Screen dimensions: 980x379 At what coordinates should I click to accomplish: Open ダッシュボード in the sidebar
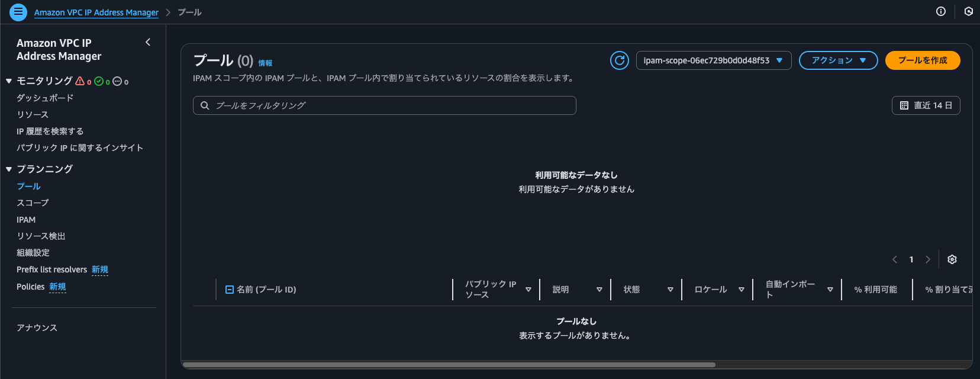(45, 98)
